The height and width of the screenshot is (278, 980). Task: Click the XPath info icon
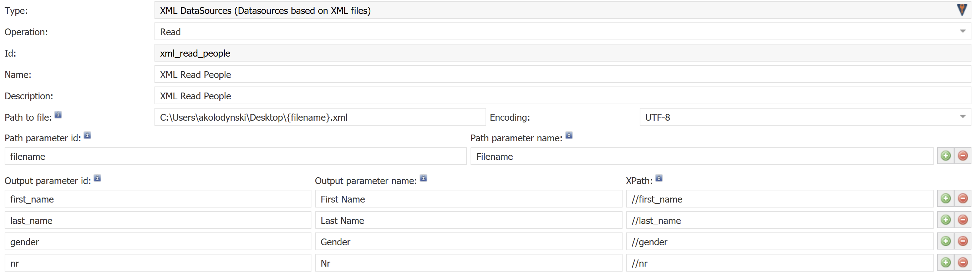click(x=659, y=178)
